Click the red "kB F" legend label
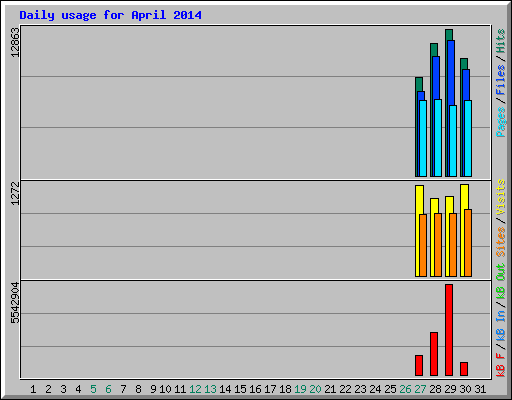 pyautogui.click(x=501, y=365)
